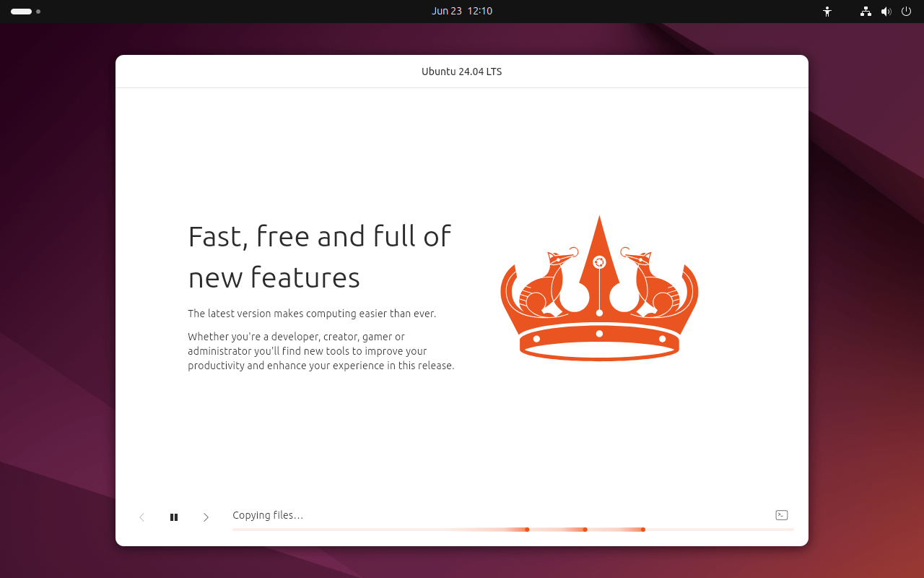This screenshot has height=578, width=924.
Task: Pause the installer slideshow
Action: [173, 517]
